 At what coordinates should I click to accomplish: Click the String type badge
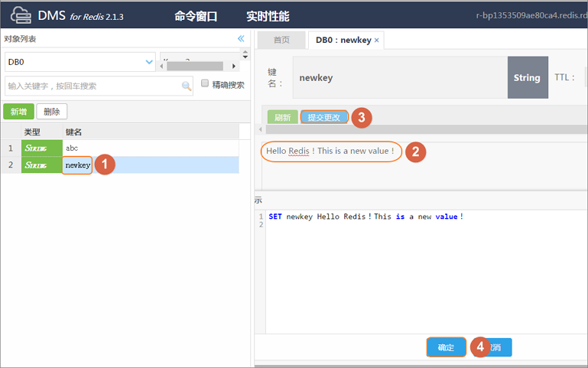(x=528, y=77)
